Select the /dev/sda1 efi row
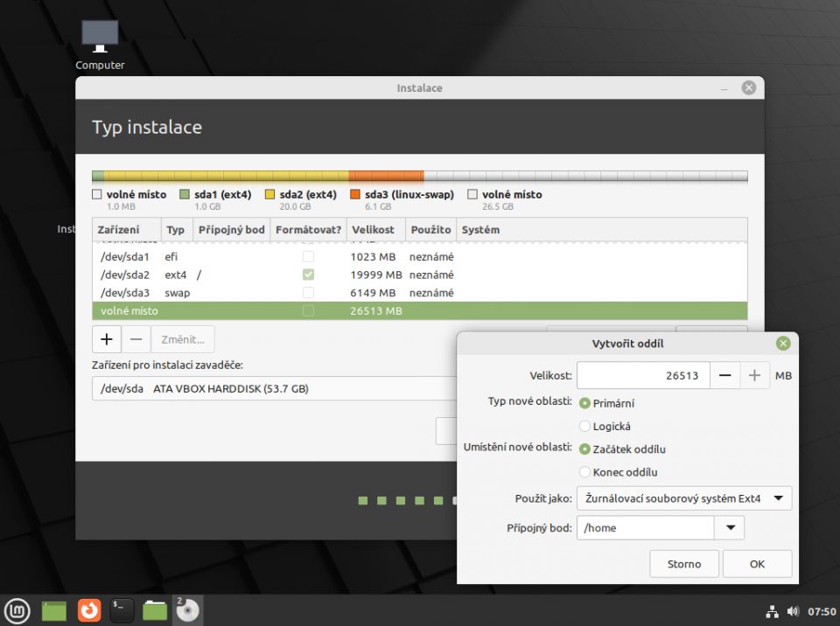Viewport: 840px width, 626px height. (x=419, y=256)
